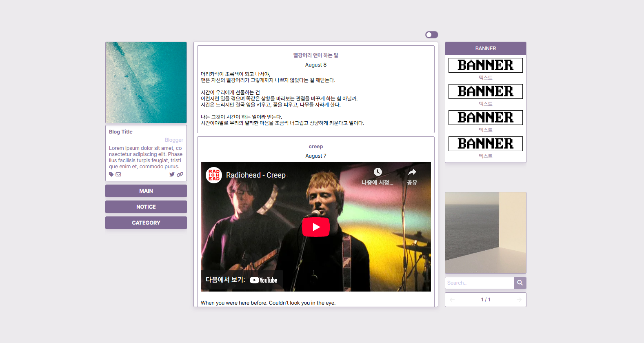
Task: Click the chain link icon
Action: click(180, 174)
